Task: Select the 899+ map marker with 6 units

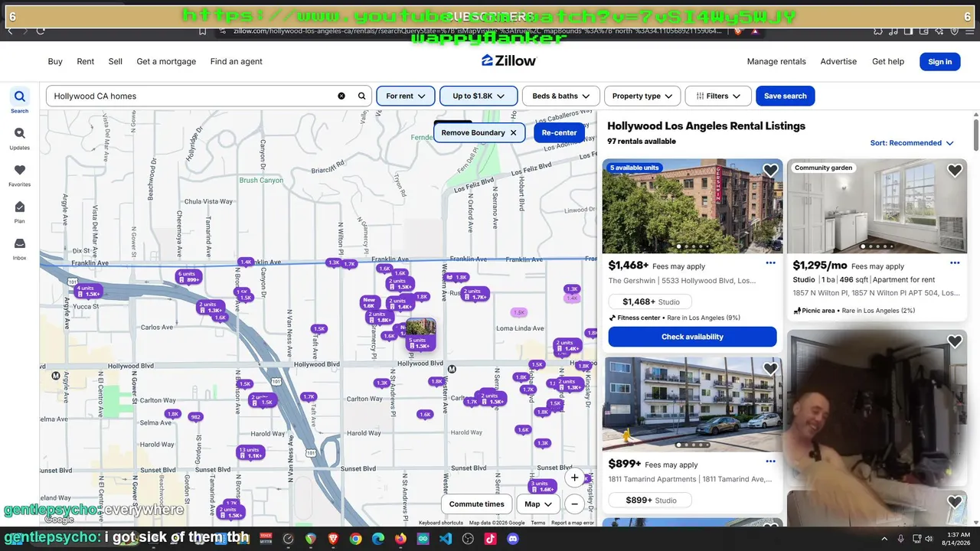Action: [x=188, y=277]
